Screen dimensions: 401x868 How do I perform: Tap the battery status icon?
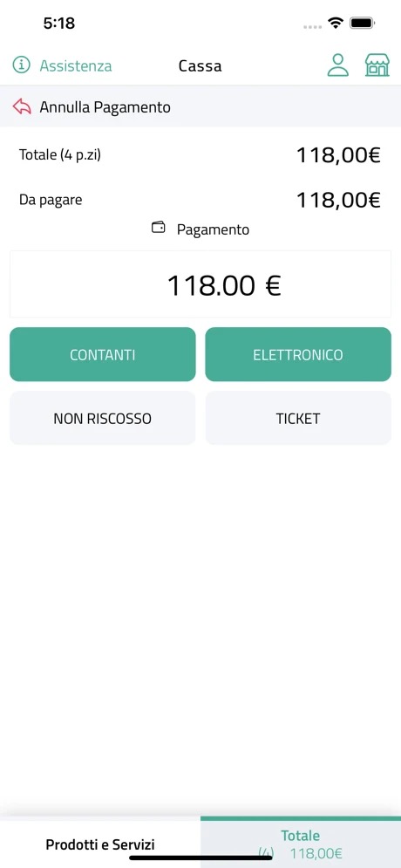click(x=364, y=23)
